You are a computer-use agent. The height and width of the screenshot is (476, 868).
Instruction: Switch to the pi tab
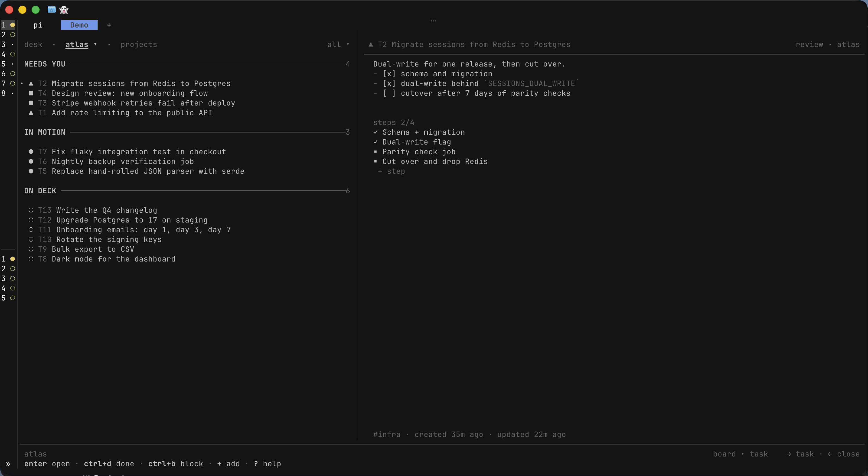coord(38,25)
